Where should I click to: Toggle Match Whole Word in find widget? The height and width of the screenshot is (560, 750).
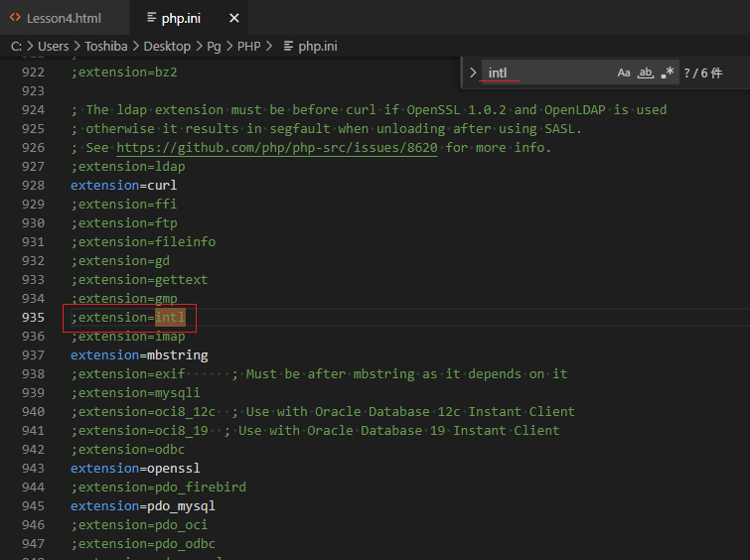tap(646, 72)
